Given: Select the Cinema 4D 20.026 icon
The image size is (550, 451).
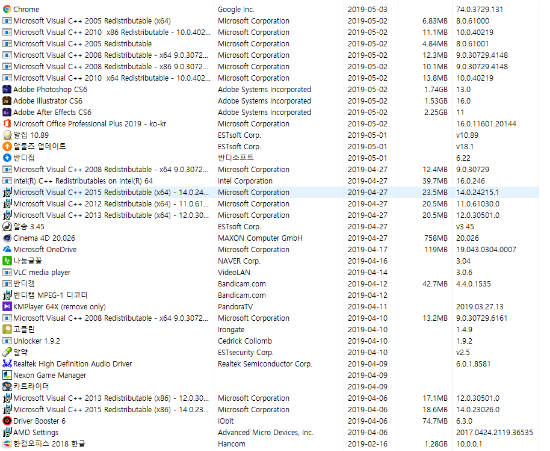Looking at the screenshot, I should tap(7, 238).
